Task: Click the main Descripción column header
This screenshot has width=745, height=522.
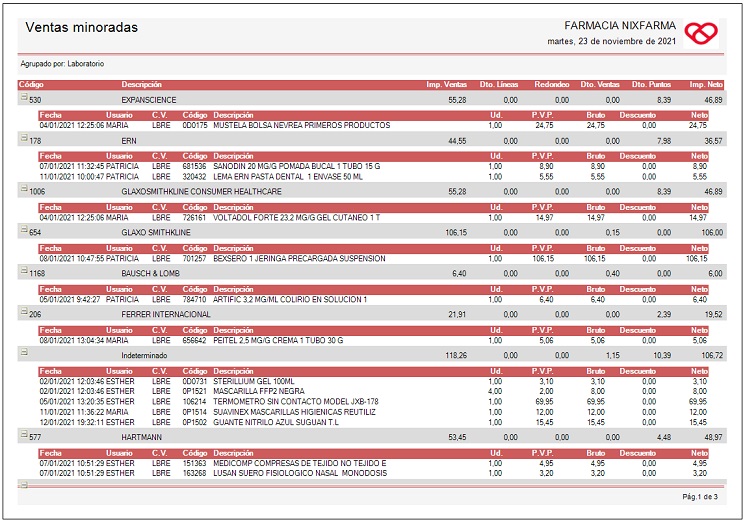Action: click(142, 85)
